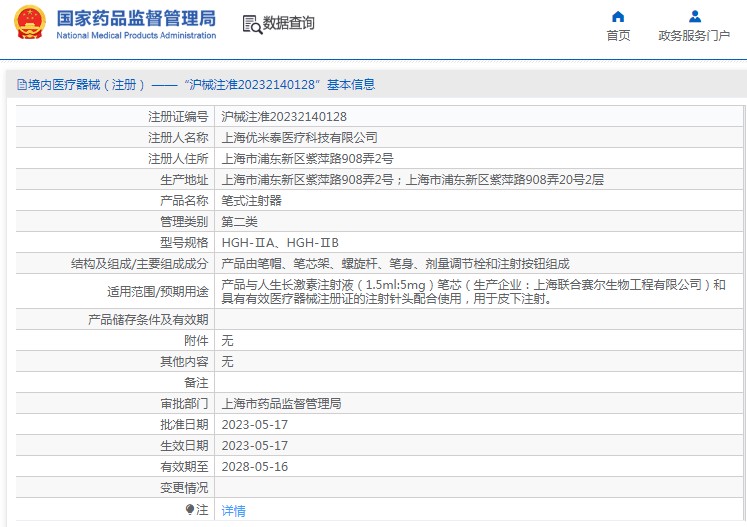Screen dimensions: 747x527
Task: Click the 结构及组成/主要组成成分 label
Action: pos(140,264)
